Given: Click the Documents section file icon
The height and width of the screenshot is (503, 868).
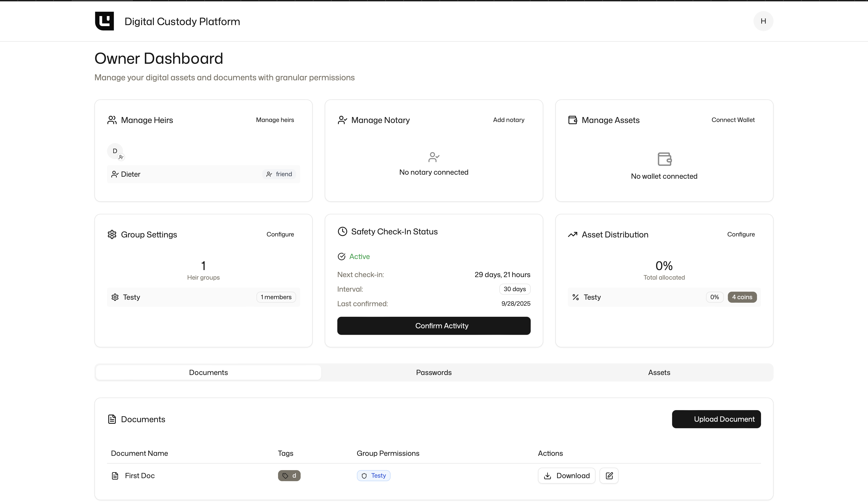Looking at the screenshot, I should tap(112, 419).
